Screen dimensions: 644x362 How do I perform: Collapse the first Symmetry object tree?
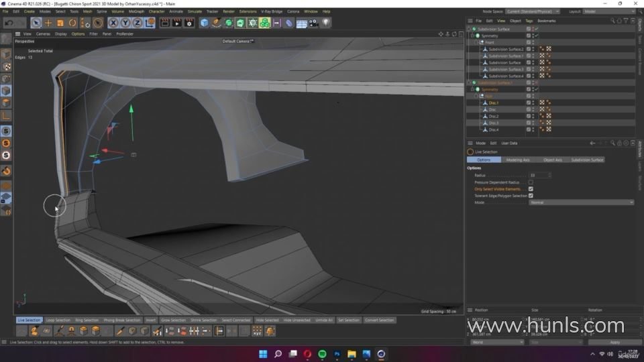[472, 36]
